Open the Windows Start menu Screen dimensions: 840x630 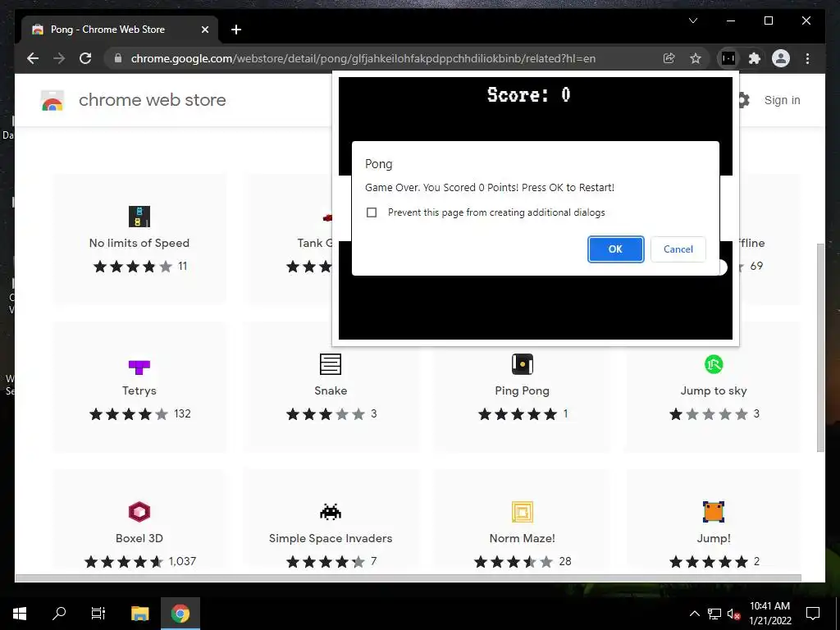coord(20,614)
